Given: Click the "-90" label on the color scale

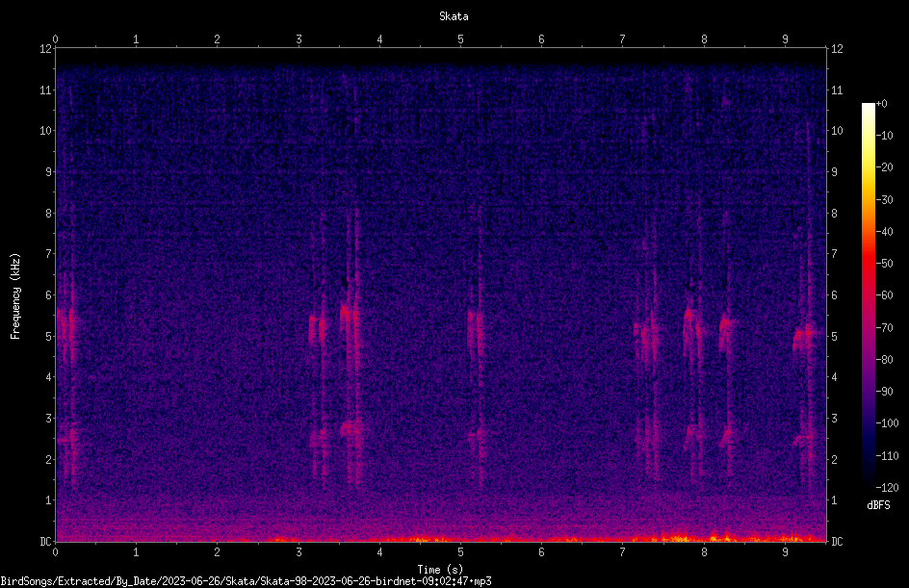Looking at the screenshot, I should [x=884, y=392].
